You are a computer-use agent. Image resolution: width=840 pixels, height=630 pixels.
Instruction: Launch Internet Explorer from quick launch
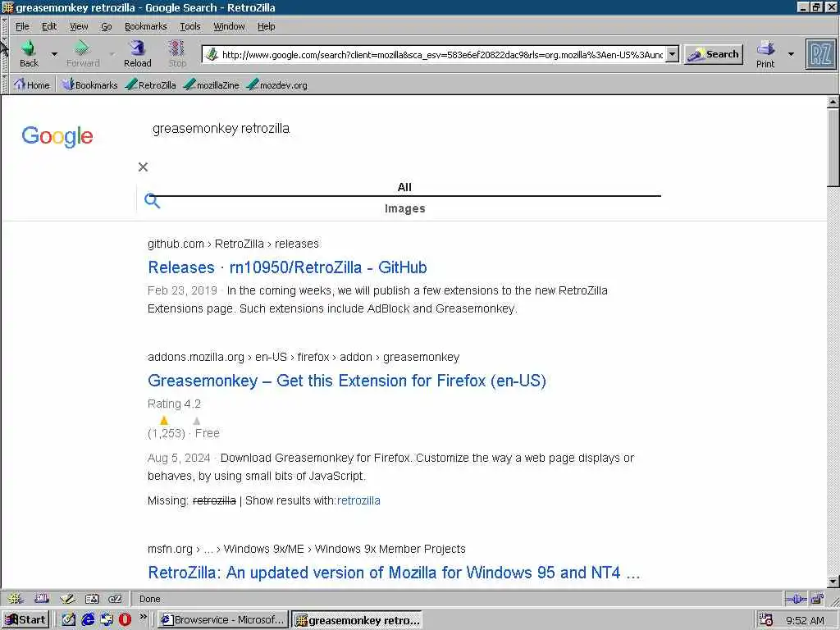[88, 620]
